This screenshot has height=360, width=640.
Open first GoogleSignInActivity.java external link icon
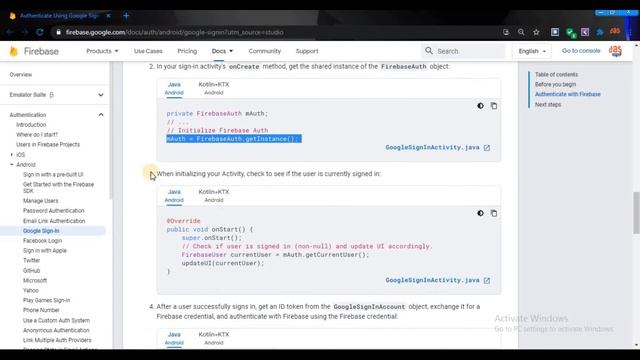[487, 148]
